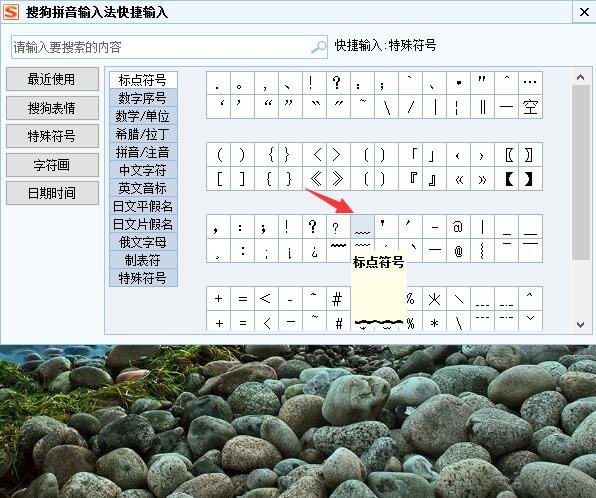Insert the left guillemet « symbol
The image size is (596, 498).
pos(458,178)
